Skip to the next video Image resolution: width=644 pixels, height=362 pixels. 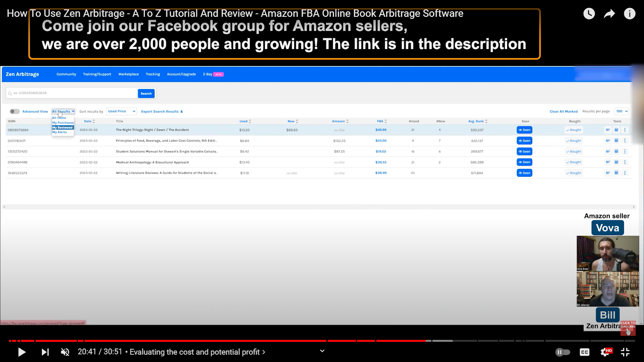tap(45, 352)
